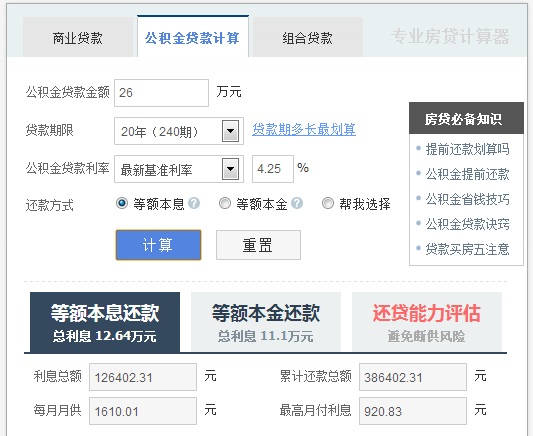Screen dimensions: 533x436
Task: Click the 重置 button
Action: click(258, 245)
